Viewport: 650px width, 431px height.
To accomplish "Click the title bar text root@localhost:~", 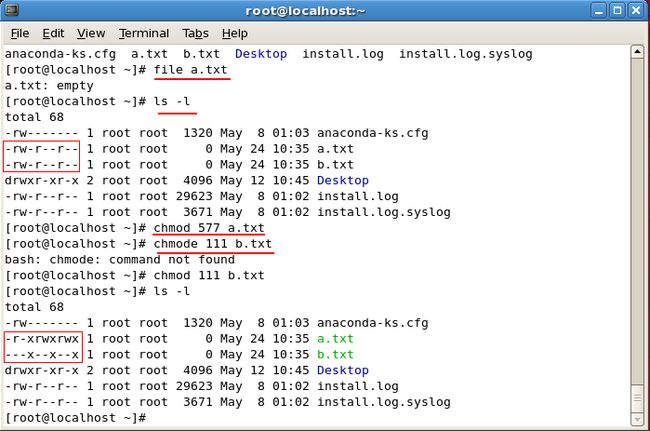I will click(x=306, y=10).
